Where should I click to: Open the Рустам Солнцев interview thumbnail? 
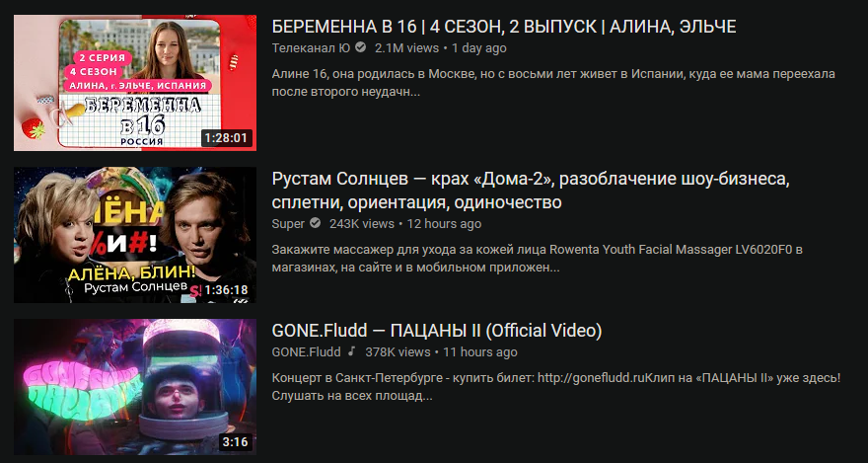pos(135,235)
